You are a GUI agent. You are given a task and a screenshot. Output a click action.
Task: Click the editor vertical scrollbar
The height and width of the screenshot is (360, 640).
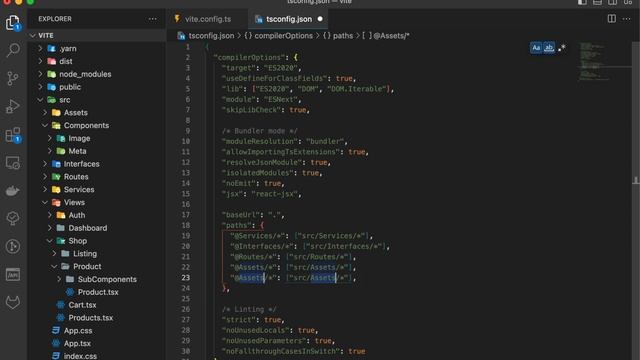[636, 200]
